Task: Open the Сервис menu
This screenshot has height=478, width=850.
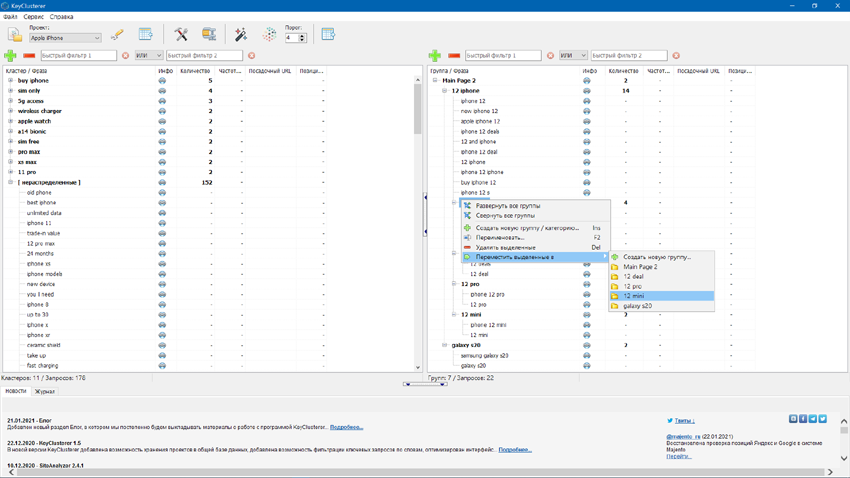Action: click(34, 17)
